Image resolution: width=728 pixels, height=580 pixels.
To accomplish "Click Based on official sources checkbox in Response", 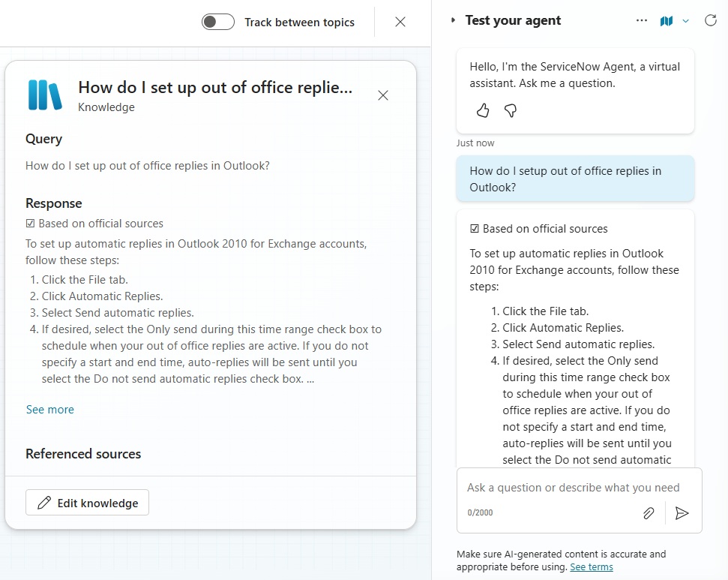I will pyautogui.click(x=30, y=224).
